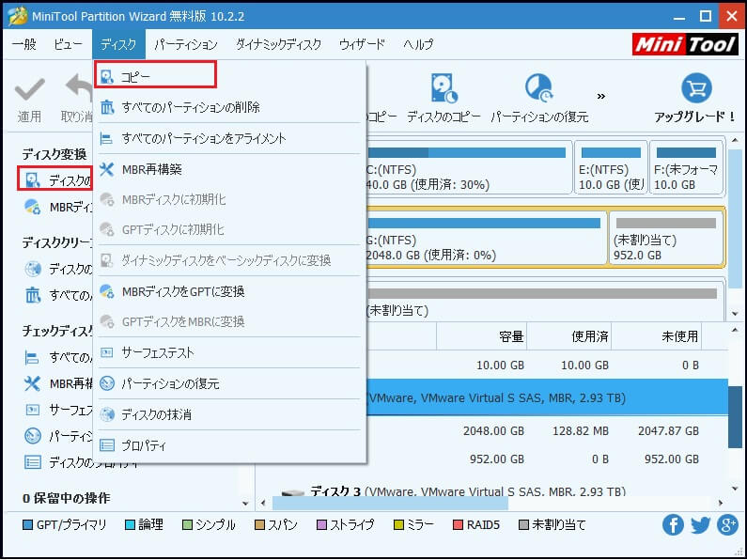Open プロパティ from the disk menu
This screenshot has height=560, width=747.
[x=229, y=445]
